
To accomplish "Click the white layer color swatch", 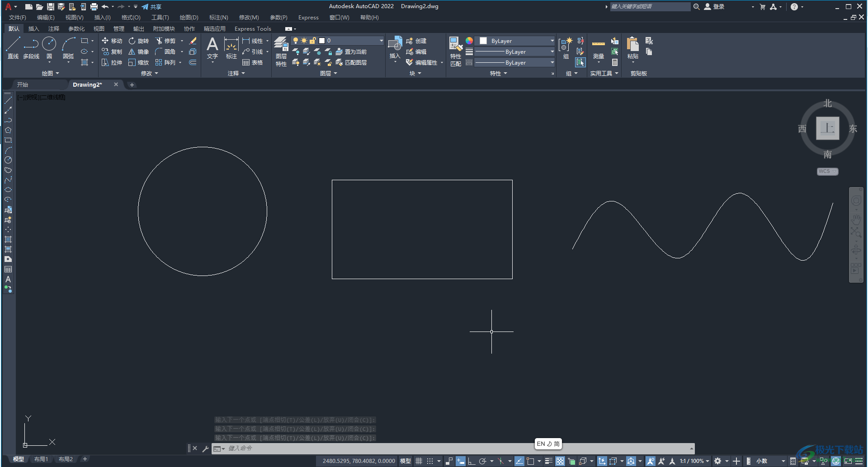I will pos(322,41).
